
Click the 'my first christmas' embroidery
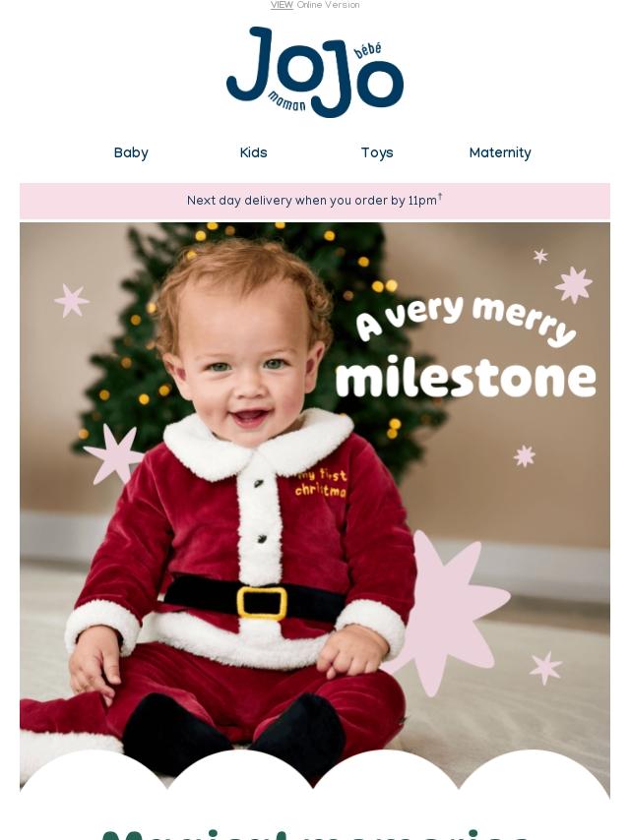tap(321, 483)
